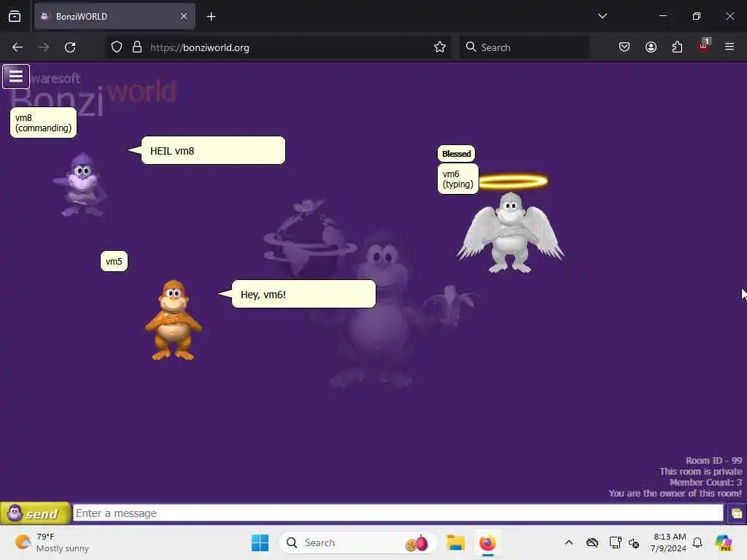
Task: Reload the bonziworld.org page
Action: tap(70, 47)
